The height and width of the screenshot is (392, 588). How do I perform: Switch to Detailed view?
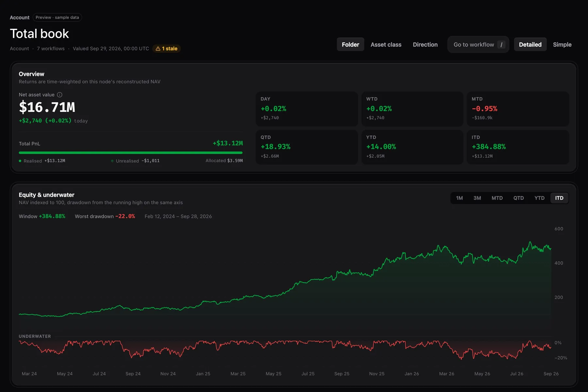pyautogui.click(x=530, y=45)
